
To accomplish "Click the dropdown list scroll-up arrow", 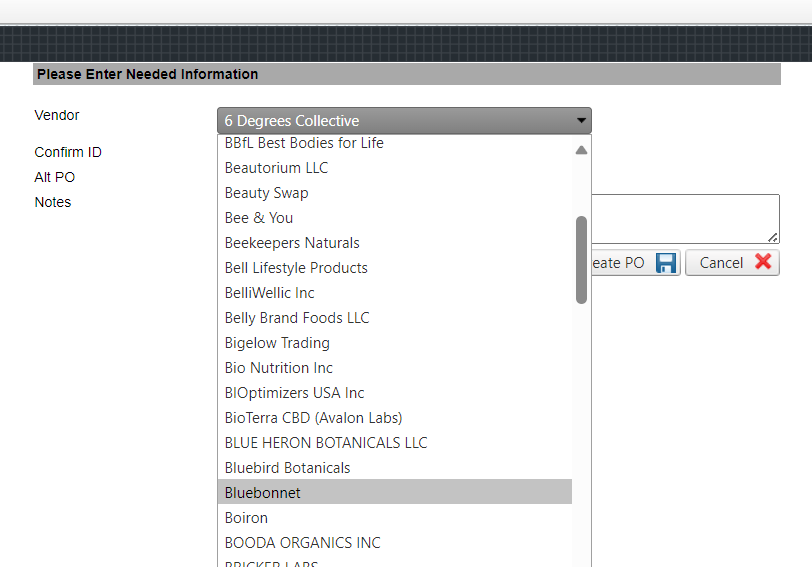I will click(581, 150).
